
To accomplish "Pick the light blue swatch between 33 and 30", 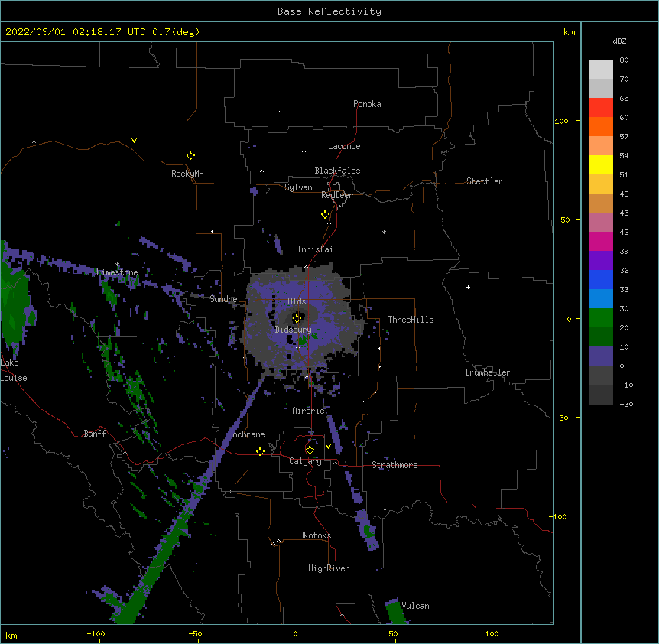I will point(601,298).
